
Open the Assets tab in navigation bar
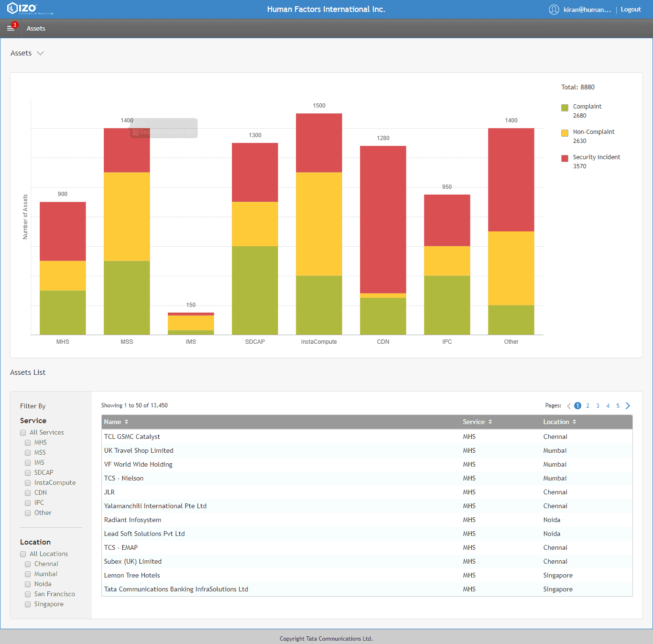coord(36,29)
